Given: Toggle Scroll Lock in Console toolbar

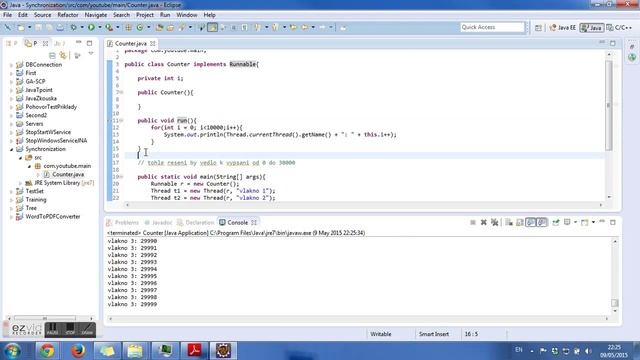Looking at the screenshot, I should coord(520,222).
